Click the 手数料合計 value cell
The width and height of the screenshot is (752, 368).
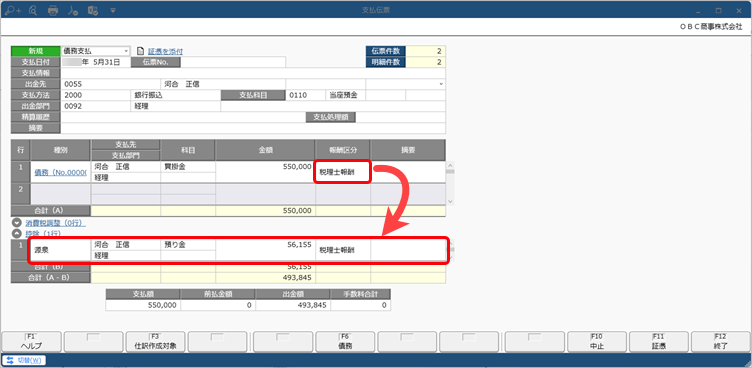point(360,305)
